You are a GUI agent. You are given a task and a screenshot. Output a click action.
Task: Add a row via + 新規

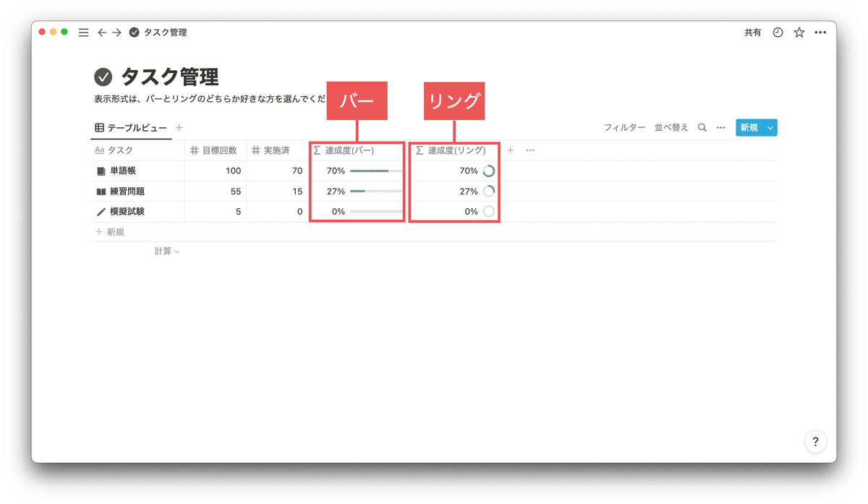[110, 232]
